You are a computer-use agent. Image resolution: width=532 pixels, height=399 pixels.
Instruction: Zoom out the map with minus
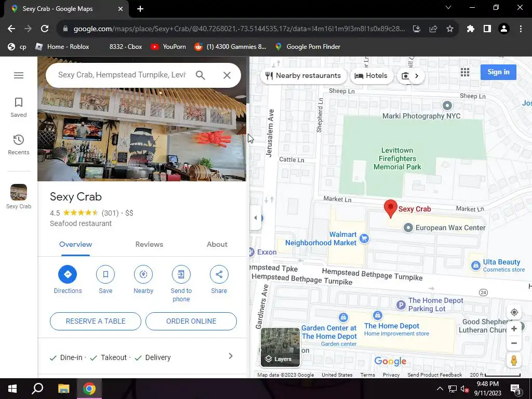click(x=514, y=343)
